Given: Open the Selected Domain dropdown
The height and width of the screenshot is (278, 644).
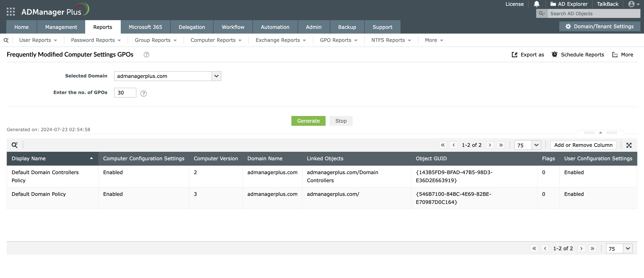Looking at the screenshot, I should pos(216,76).
